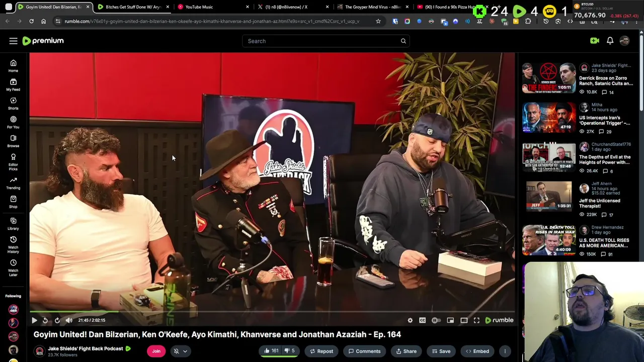Click the Repost button
Image resolution: width=644 pixels, height=362 pixels.
(321, 351)
